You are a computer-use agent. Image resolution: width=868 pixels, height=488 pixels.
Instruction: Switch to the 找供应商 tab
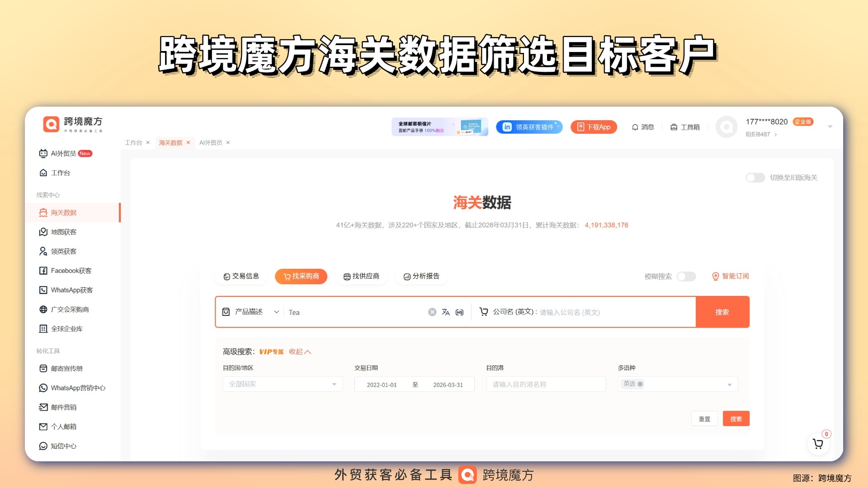(361, 276)
